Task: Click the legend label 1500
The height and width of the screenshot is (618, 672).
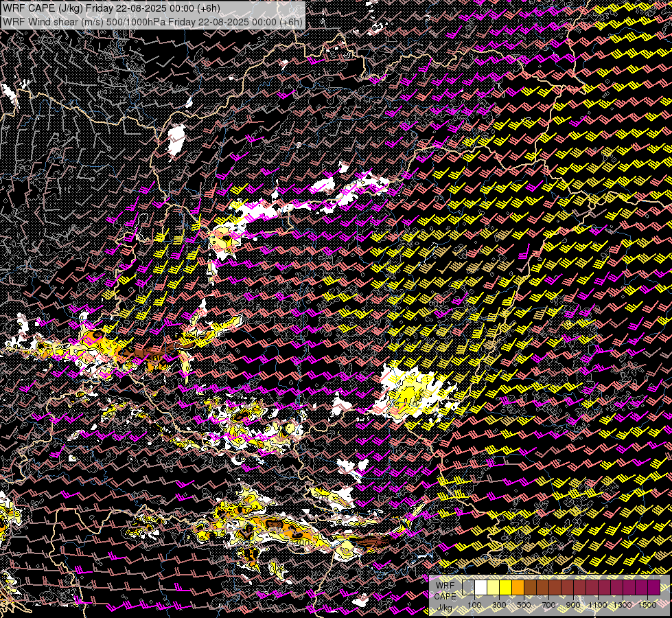Action: [647, 605]
